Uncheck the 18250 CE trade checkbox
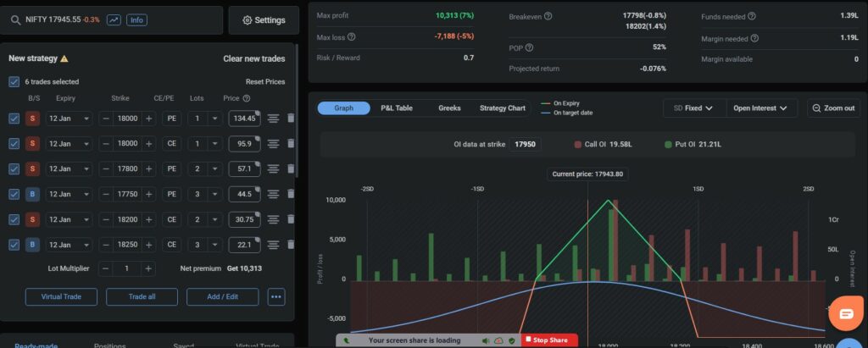This screenshot has width=868, height=348. click(x=14, y=245)
